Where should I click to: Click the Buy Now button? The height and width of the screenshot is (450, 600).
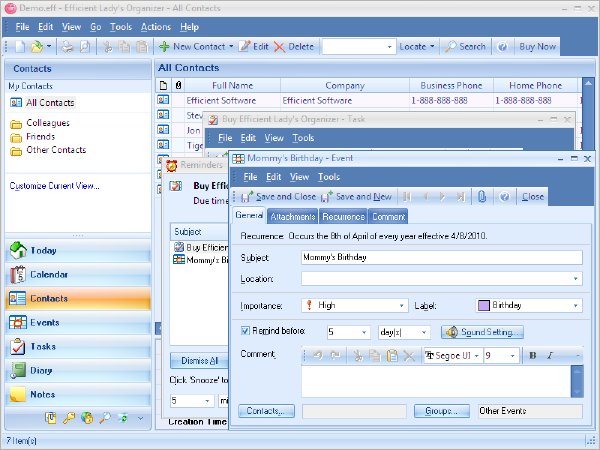click(x=537, y=47)
